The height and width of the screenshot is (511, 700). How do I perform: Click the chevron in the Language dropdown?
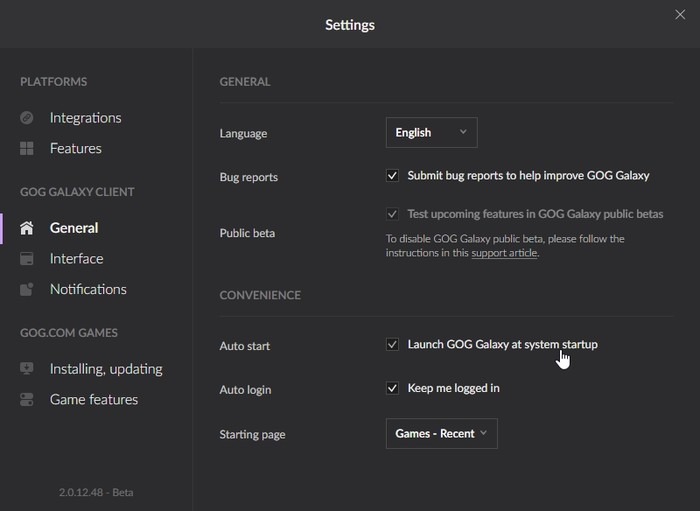(x=463, y=132)
